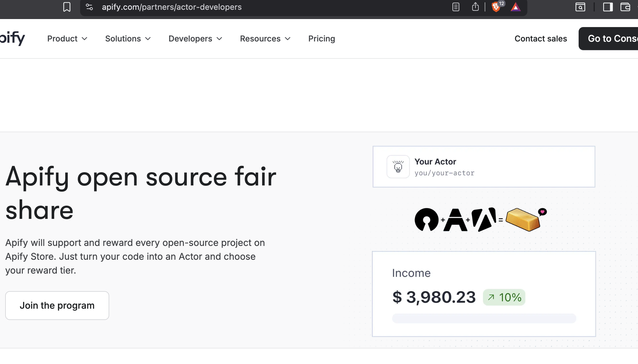This screenshot has width=638, height=364.
Task: Open the Brave Wallet icon
Action: pyautogui.click(x=625, y=7)
